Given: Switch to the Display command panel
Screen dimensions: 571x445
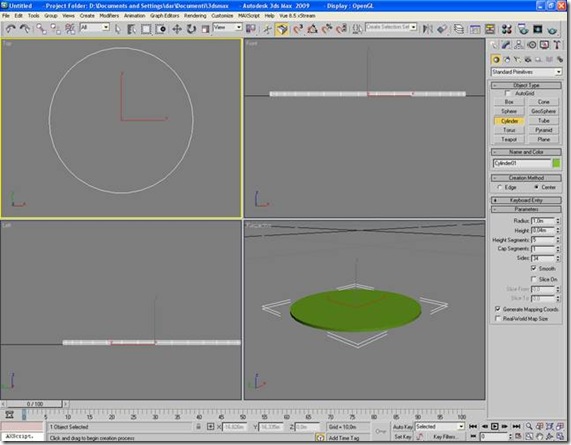Looking at the screenshot, I should tap(544, 45).
